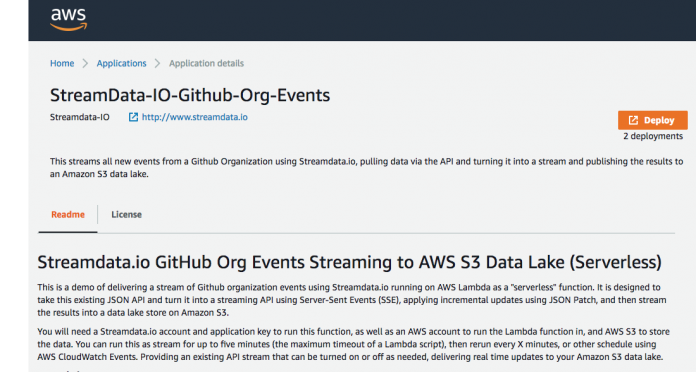The image size is (696, 372).
Task: Click the AWS logo in header
Action: click(x=69, y=20)
